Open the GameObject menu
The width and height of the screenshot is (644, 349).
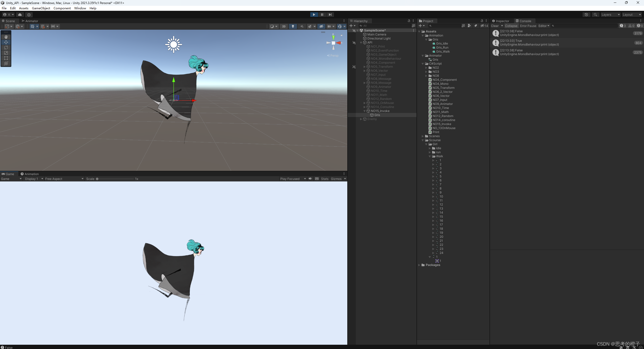pos(41,8)
